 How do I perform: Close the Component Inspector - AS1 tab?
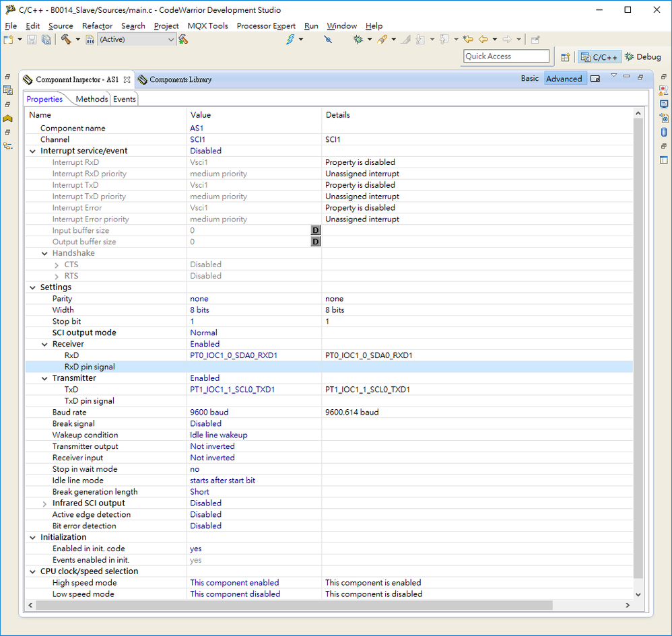click(x=127, y=79)
